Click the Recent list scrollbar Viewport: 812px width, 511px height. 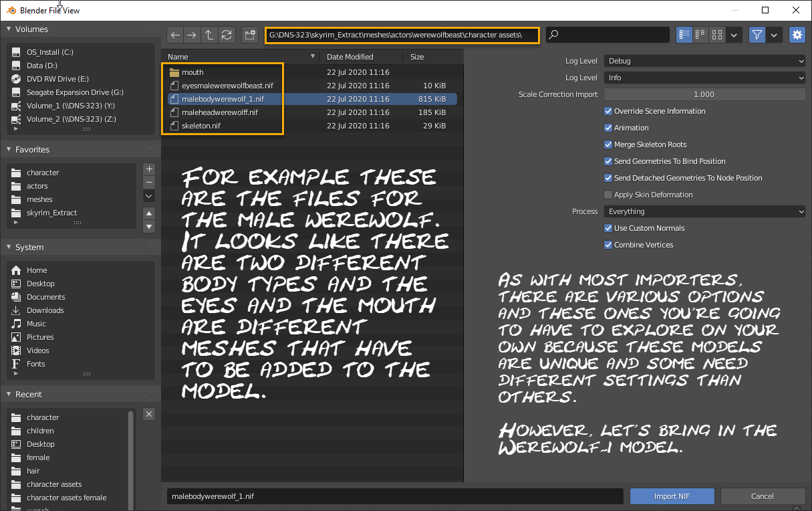[x=130, y=460]
